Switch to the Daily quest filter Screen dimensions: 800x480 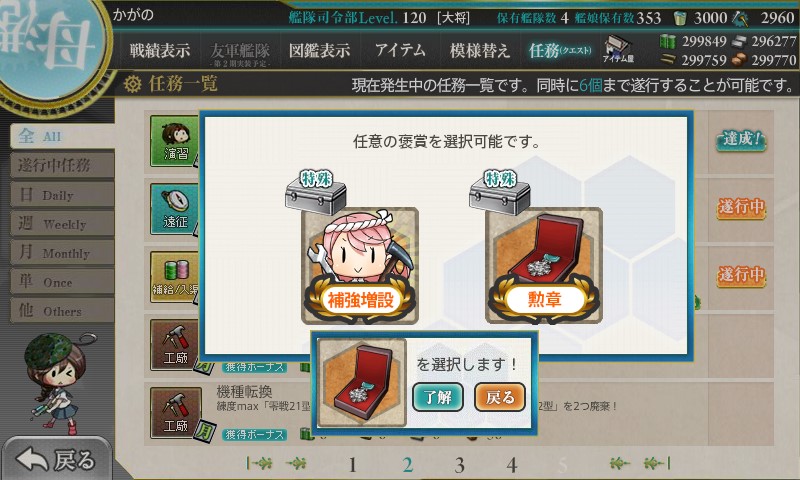pyautogui.click(x=62, y=194)
